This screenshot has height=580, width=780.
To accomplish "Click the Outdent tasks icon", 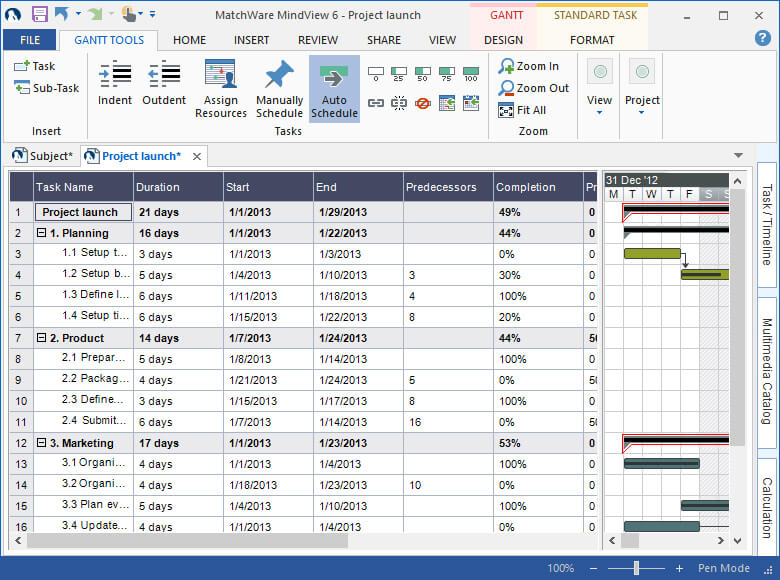I will (164, 75).
